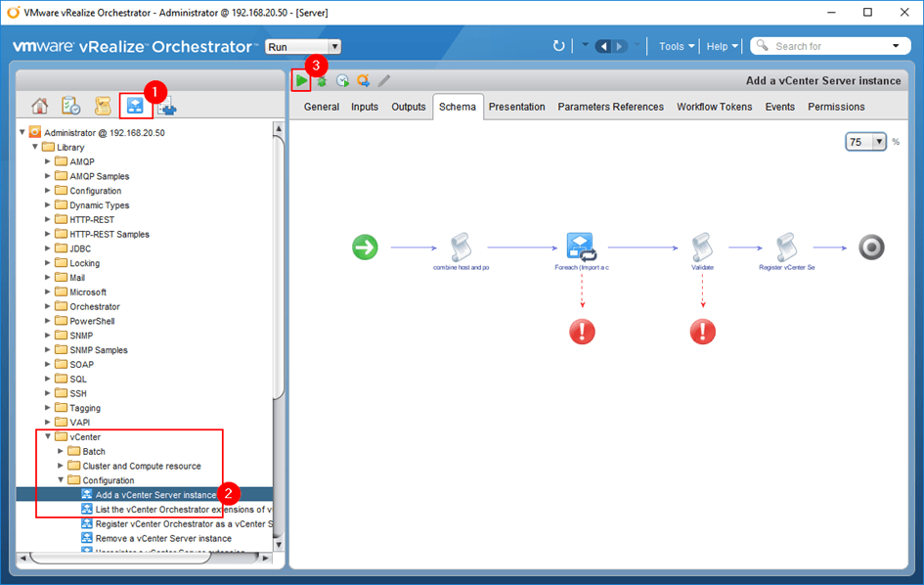Select the Microsoft folder
This screenshot has height=585, width=924.
(88, 292)
